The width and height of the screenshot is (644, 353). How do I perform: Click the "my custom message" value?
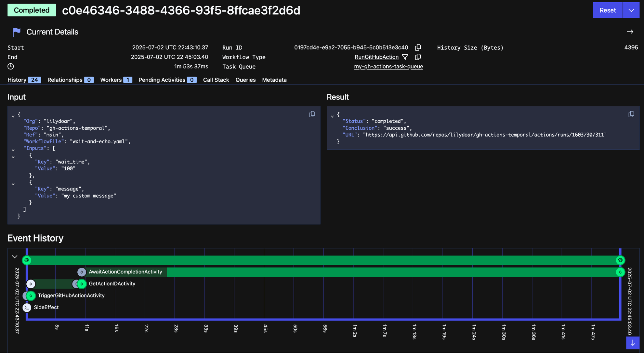[x=89, y=196]
